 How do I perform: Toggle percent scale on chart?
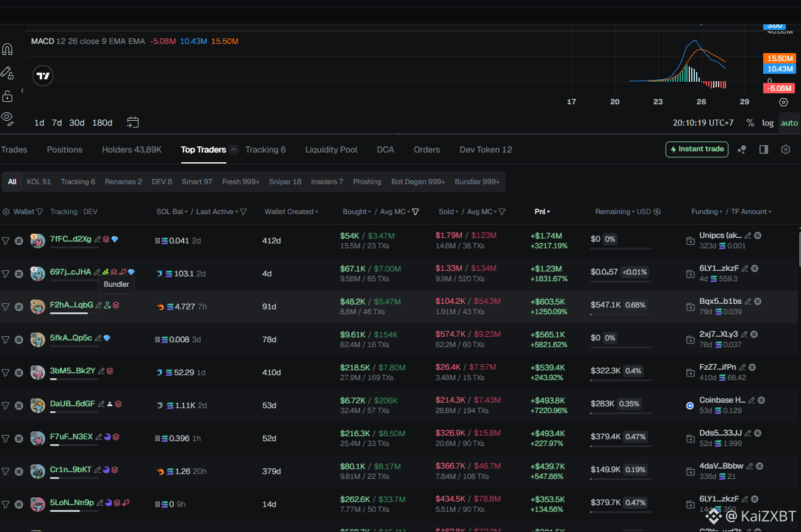pos(750,123)
